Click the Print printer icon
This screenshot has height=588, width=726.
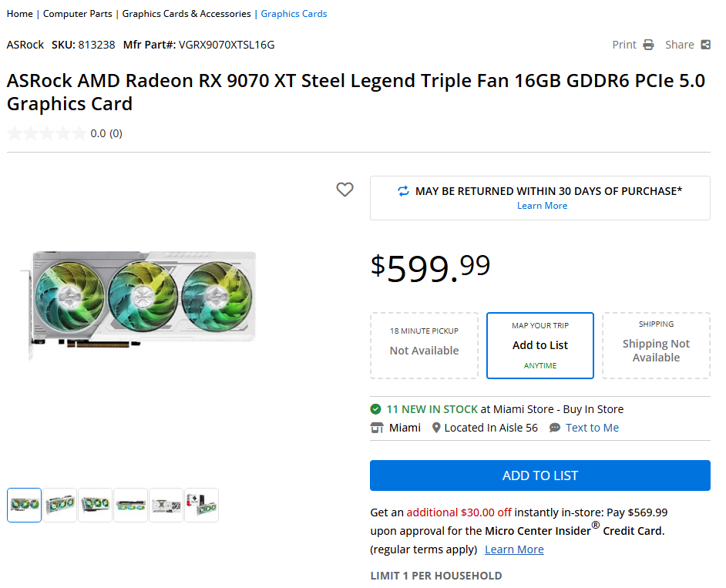click(x=649, y=45)
